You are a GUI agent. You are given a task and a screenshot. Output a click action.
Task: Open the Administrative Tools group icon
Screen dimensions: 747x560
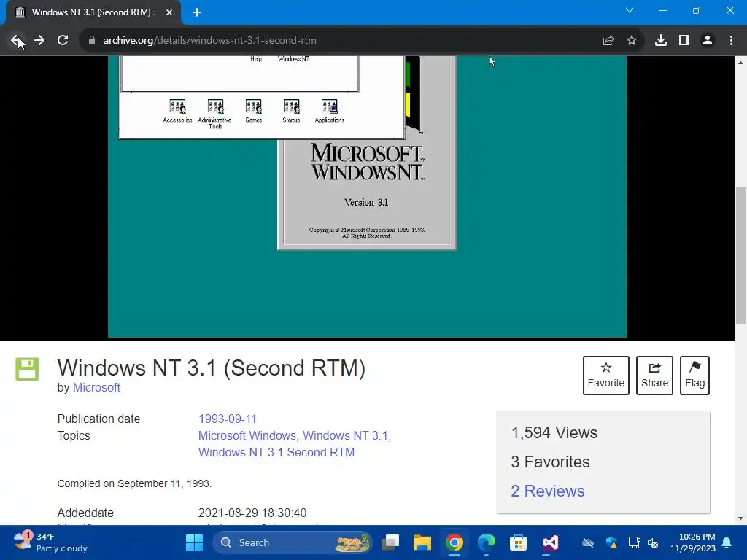[215, 114]
